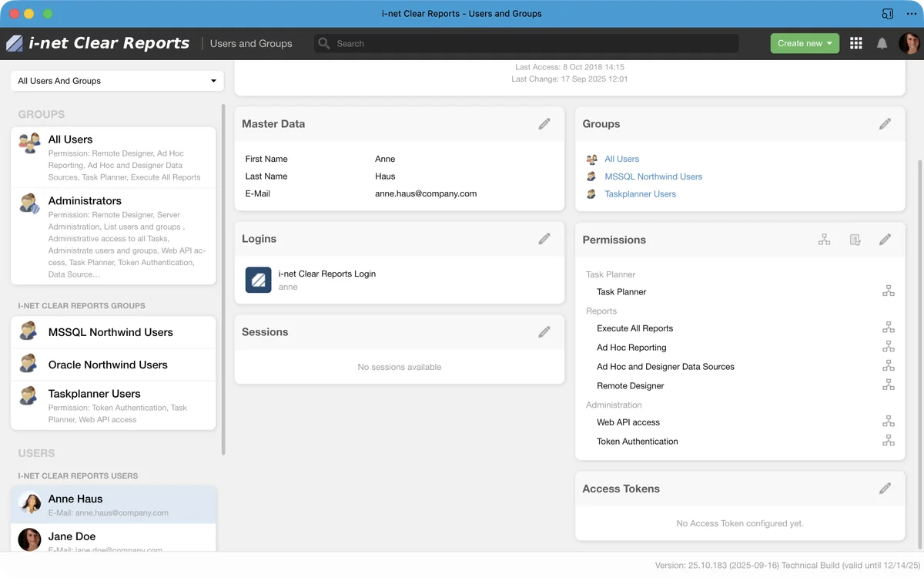The width and height of the screenshot is (924, 578).
Task: Open the All Users And Groups dropdown
Action: (117, 81)
